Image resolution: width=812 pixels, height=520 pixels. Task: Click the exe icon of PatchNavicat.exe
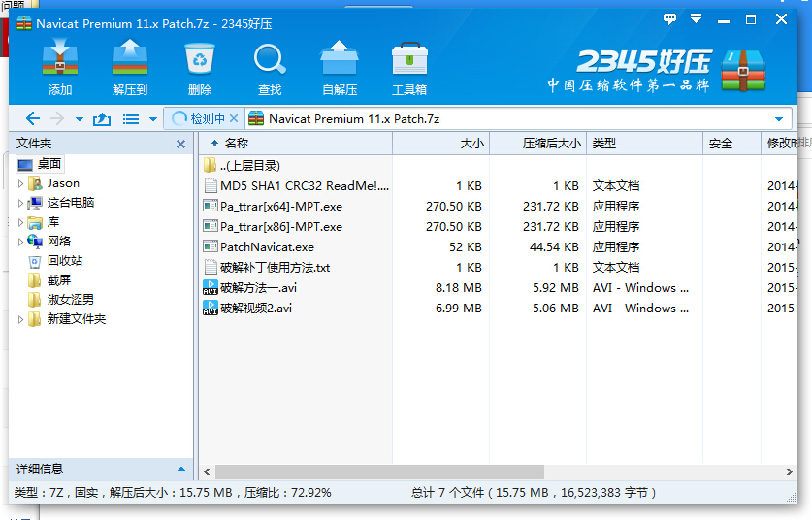(211, 247)
